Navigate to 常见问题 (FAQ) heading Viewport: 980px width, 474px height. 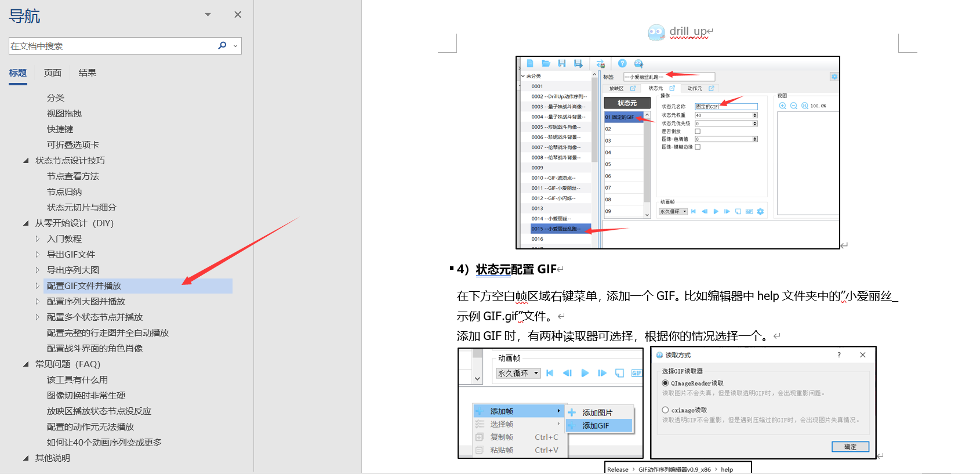[68, 364]
